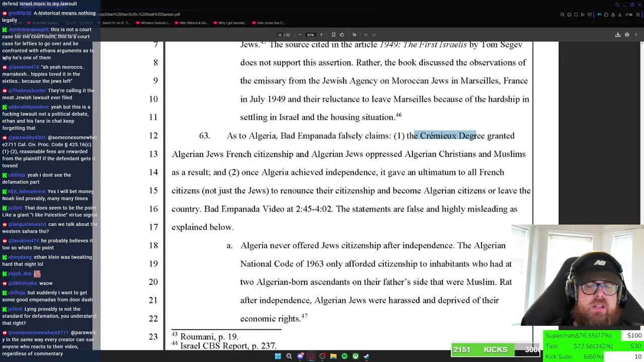Click the fit-to-page icon in PDF toolbar
The image size is (644, 362).
pos(334,35)
